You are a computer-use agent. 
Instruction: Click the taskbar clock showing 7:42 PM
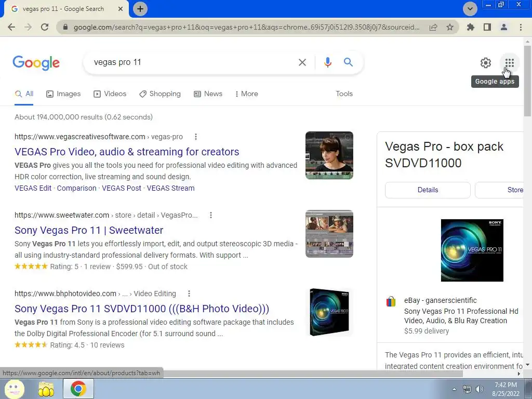point(506,389)
